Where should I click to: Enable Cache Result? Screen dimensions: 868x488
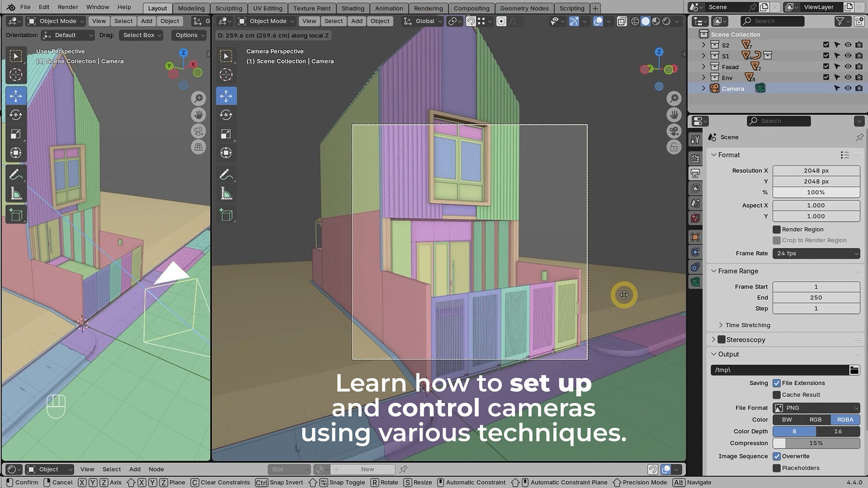tap(777, 395)
